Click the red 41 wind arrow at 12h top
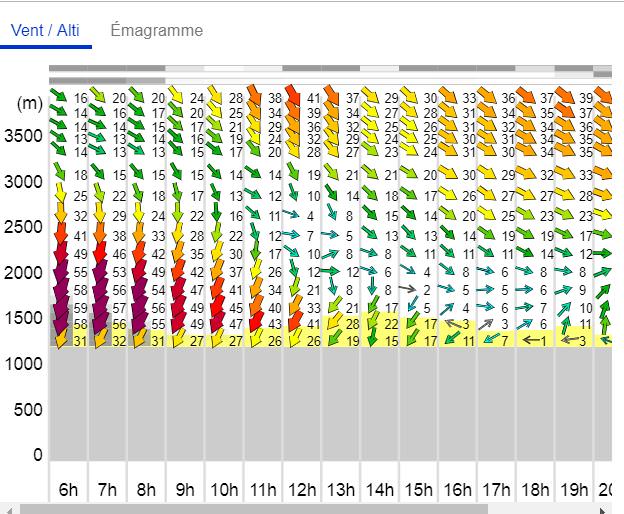Screen dimensions: 624x514 pyautogui.click(x=292, y=95)
